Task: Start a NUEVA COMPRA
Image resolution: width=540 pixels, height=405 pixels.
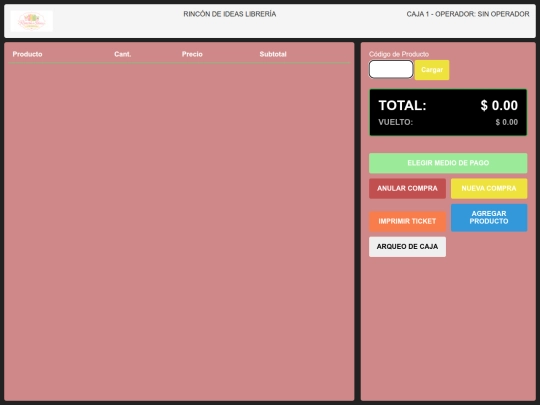Action: [489, 188]
